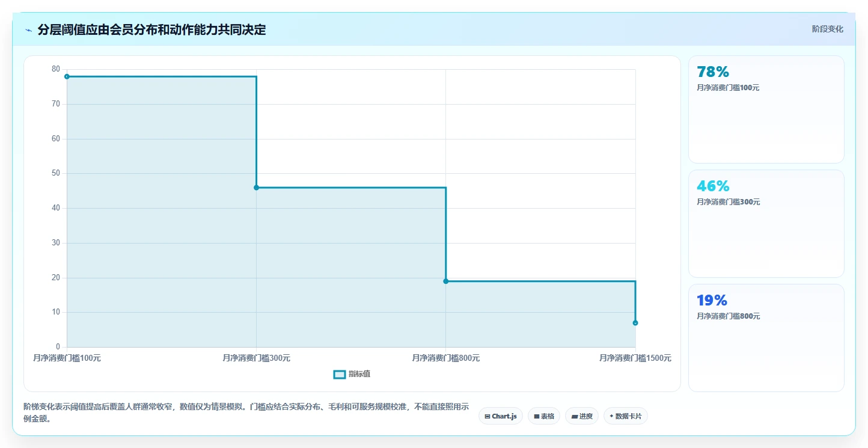Click the data point at value 19
Viewport: 868px width, 448px height.
(x=446, y=281)
